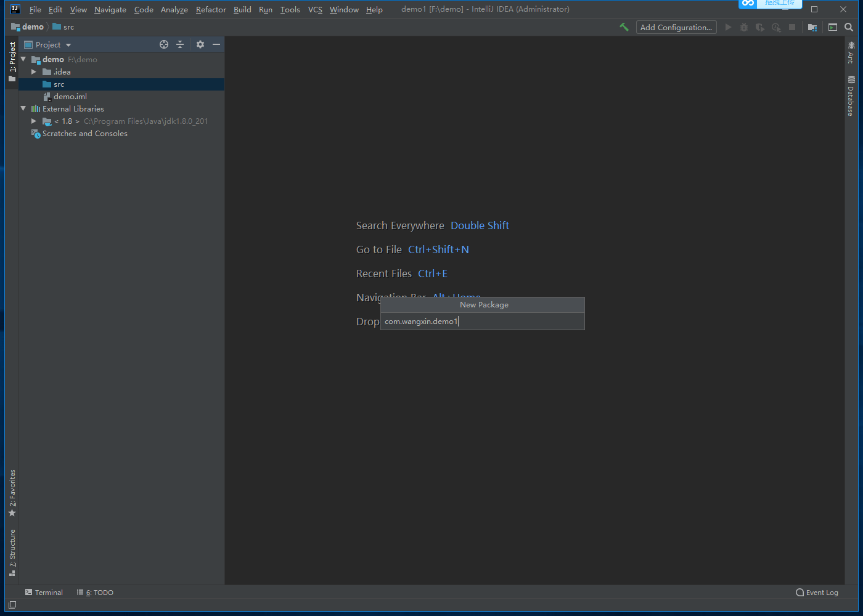Open the Ant side panel
This screenshot has width=863, height=616.
[851, 52]
